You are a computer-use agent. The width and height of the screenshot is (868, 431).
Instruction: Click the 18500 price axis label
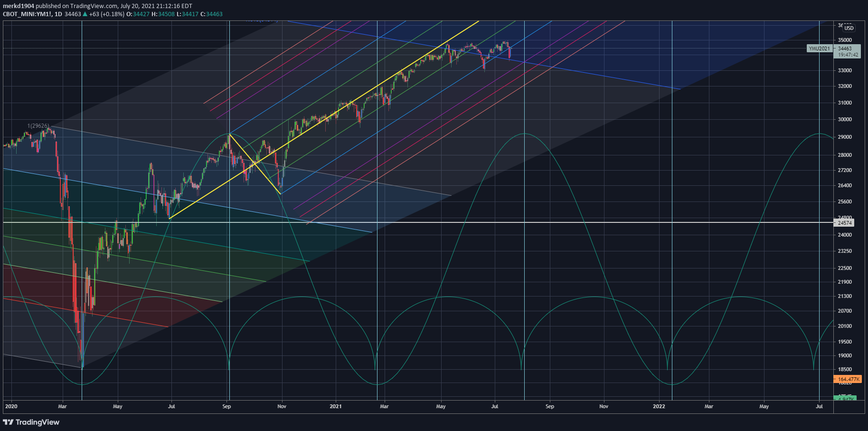(x=845, y=369)
